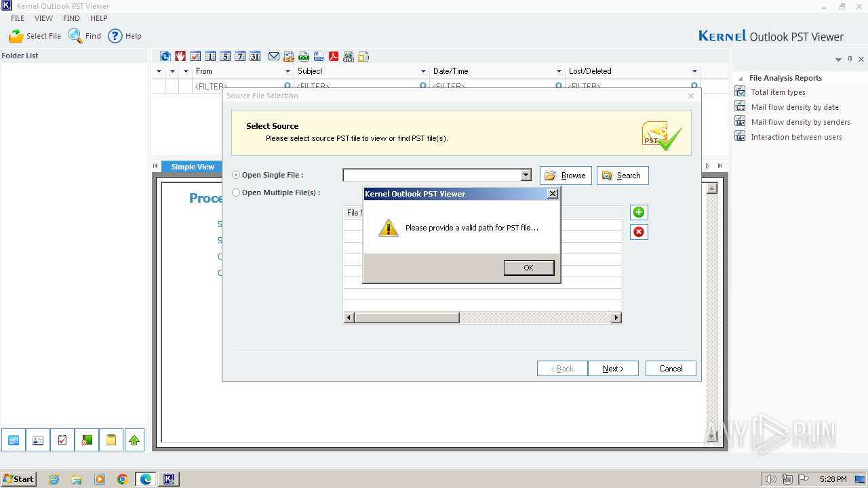Open Windows Start menu

pos(19,479)
